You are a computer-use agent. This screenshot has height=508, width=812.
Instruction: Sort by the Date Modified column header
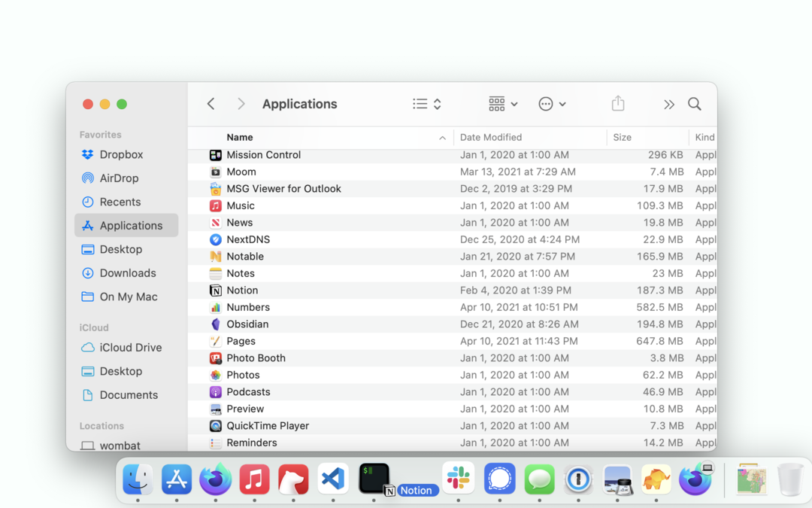[x=491, y=138]
